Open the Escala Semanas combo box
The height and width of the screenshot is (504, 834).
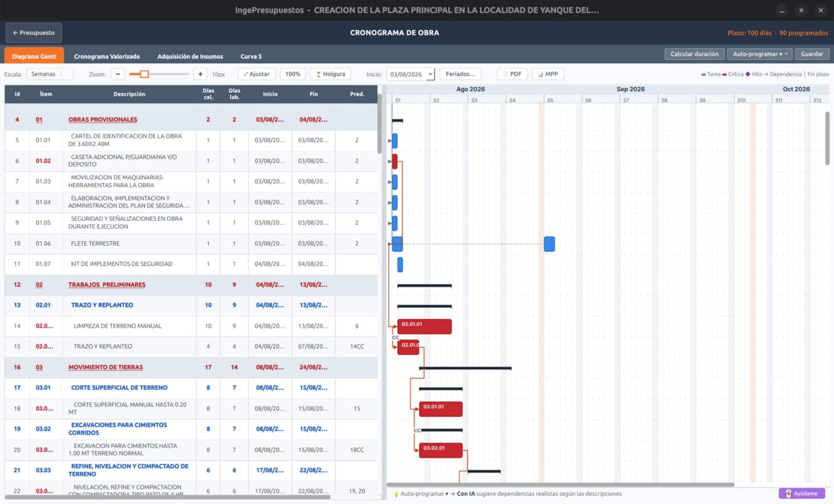[50, 75]
